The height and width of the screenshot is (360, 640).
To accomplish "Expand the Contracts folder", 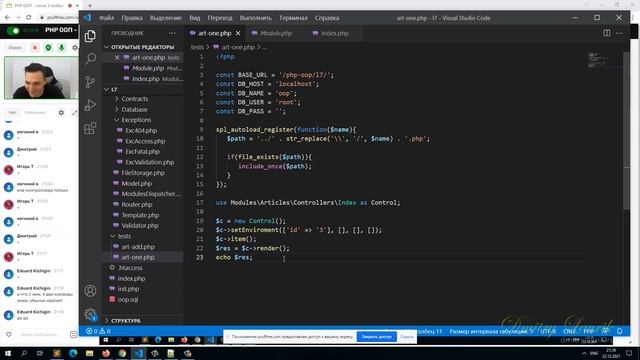I will [135, 99].
